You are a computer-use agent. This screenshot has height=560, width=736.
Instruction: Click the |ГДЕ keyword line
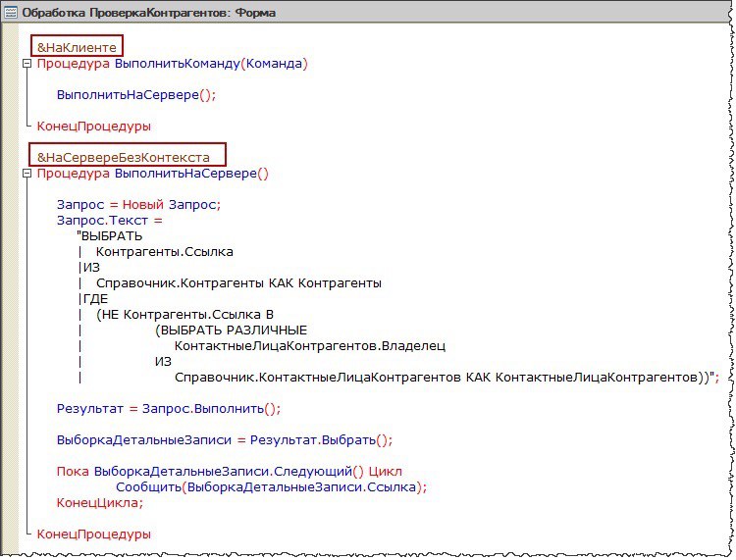click(x=93, y=299)
